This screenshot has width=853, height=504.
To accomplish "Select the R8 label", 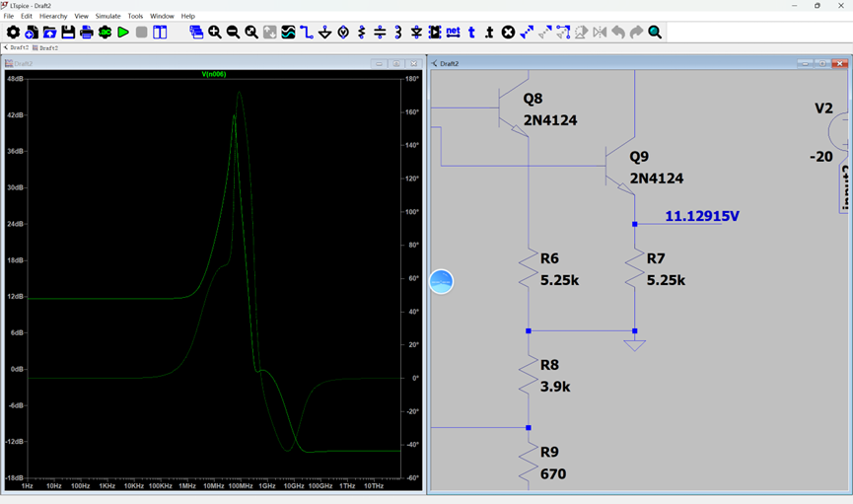I will 549,365.
